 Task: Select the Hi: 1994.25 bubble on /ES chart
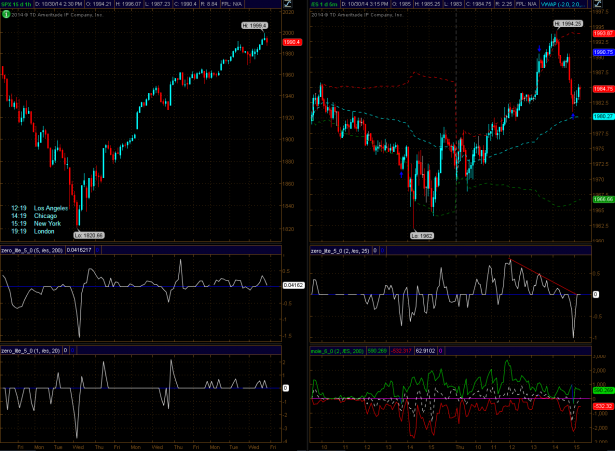(566, 22)
